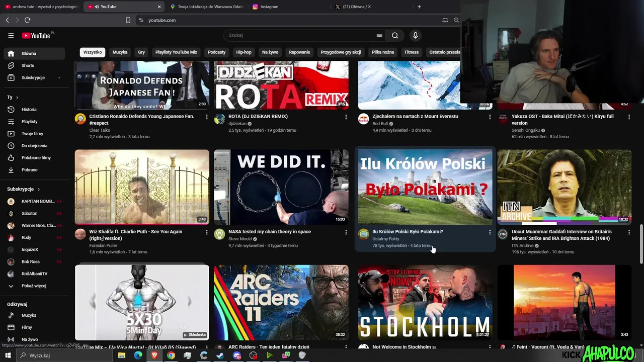Open the browser zoom magnifier icon

pyautogui.click(x=456, y=20)
